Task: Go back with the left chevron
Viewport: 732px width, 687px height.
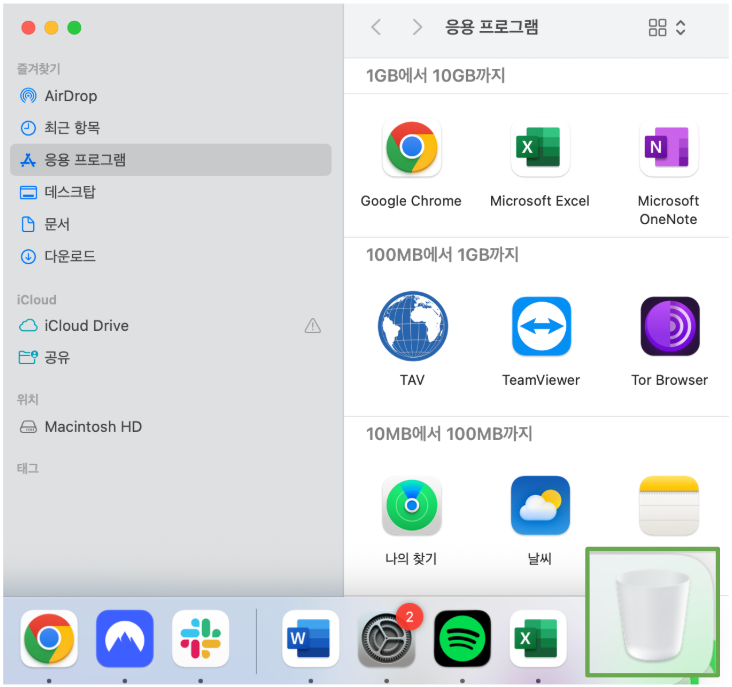Action: pyautogui.click(x=376, y=28)
